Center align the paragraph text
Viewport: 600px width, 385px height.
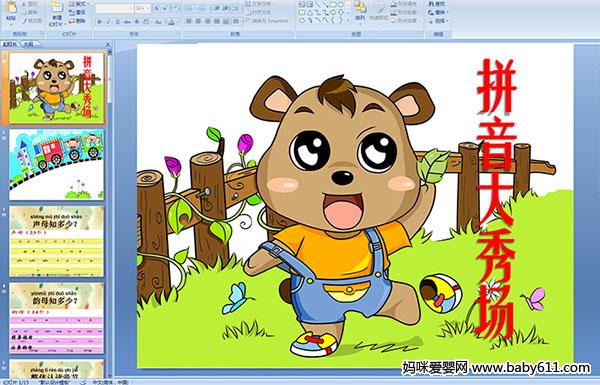198,21
